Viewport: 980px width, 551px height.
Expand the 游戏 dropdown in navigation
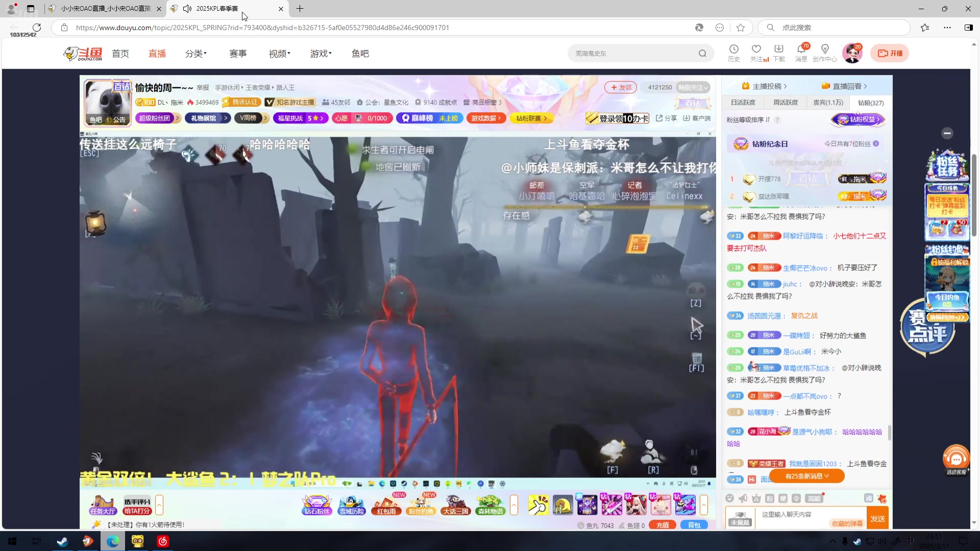[x=321, y=54]
